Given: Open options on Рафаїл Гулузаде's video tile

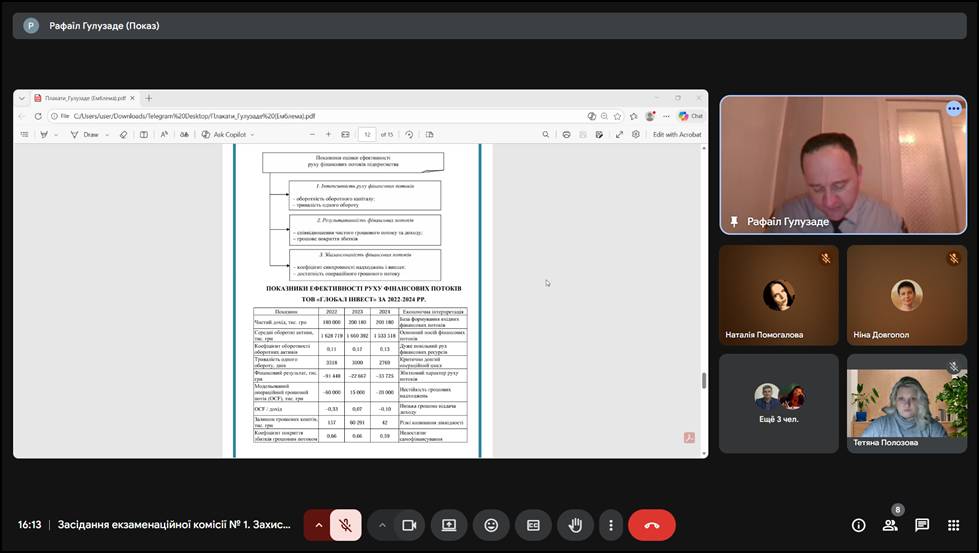Looking at the screenshot, I should (953, 109).
